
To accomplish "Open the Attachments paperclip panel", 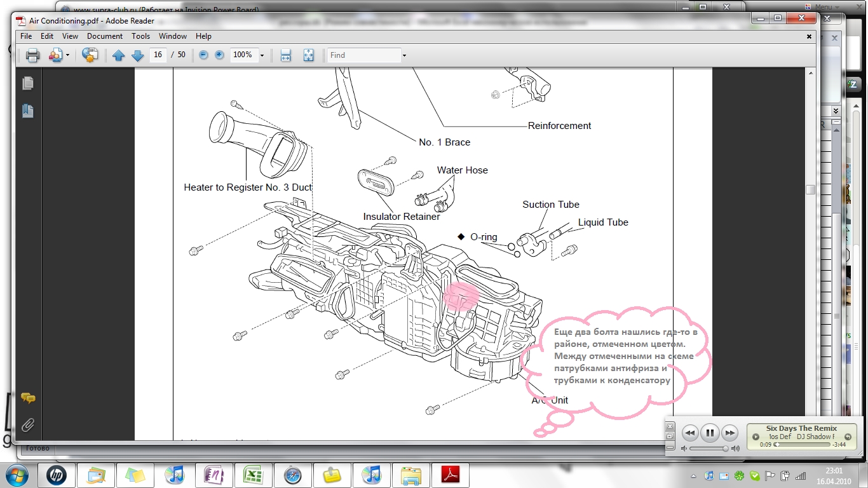I will (x=27, y=424).
